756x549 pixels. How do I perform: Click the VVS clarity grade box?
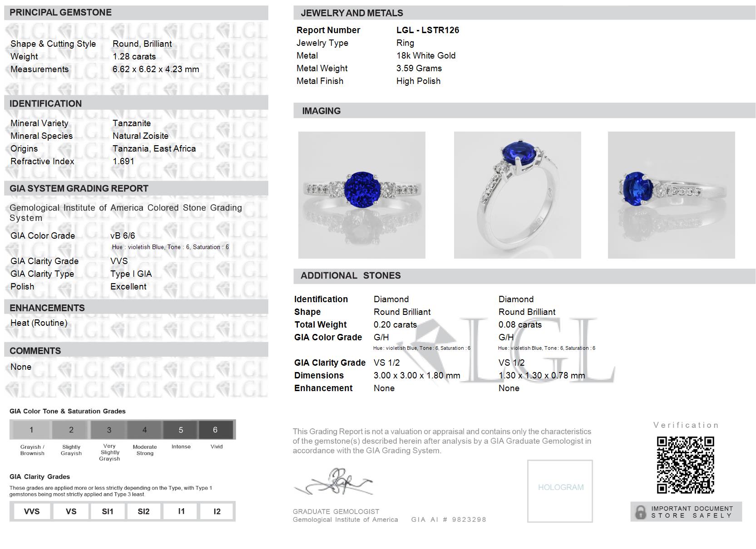tap(32, 511)
